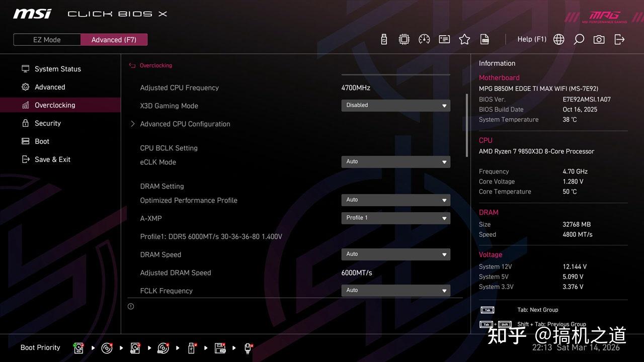Viewport: 644px width, 362px height.
Task: Select Overclocking in the sidebar
Action: click(x=60, y=105)
